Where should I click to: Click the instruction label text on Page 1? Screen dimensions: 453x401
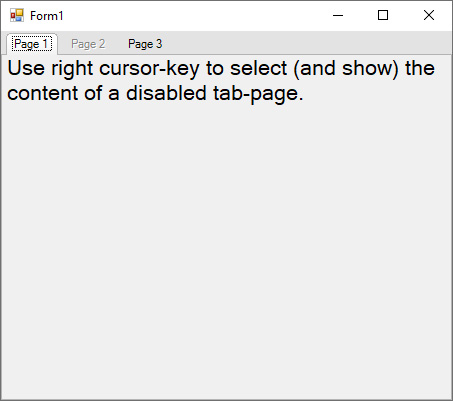[221, 81]
